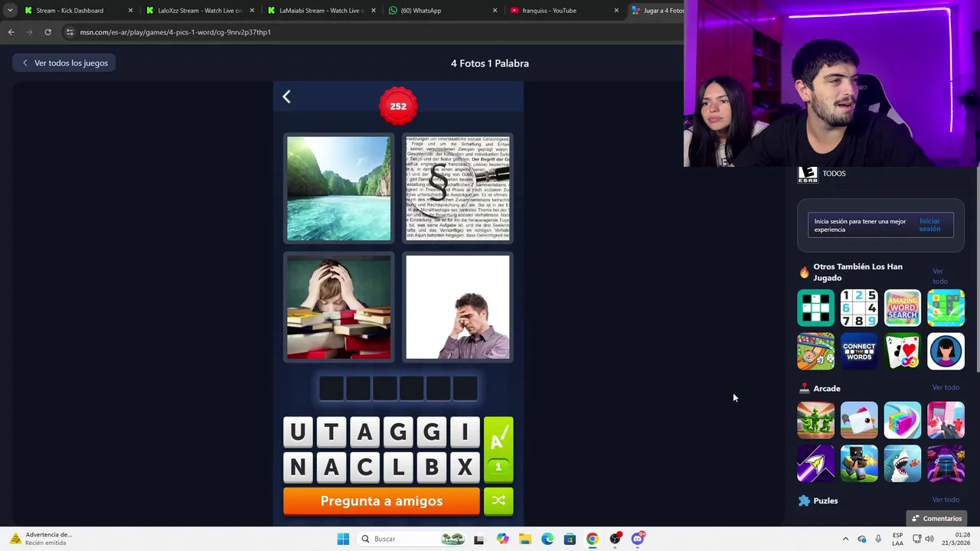Select letter tile X
The height and width of the screenshot is (551, 980).
pyautogui.click(x=465, y=467)
